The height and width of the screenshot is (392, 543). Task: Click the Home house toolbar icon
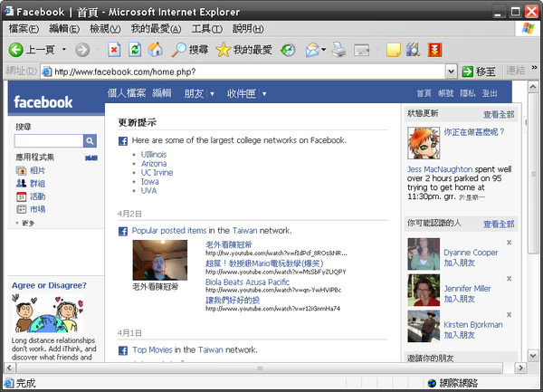[155, 50]
